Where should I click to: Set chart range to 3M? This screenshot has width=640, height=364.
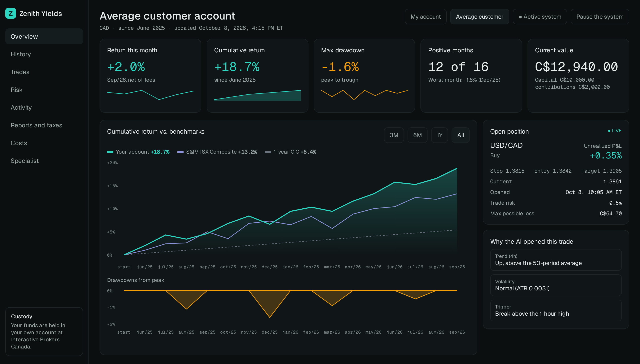(394, 135)
